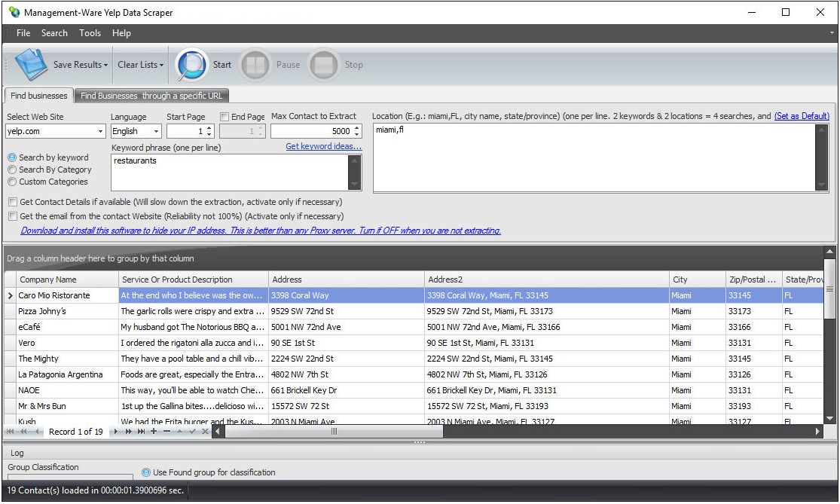
Task: Click the cancel-edit X icon
Action: click(x=205, y=431)
